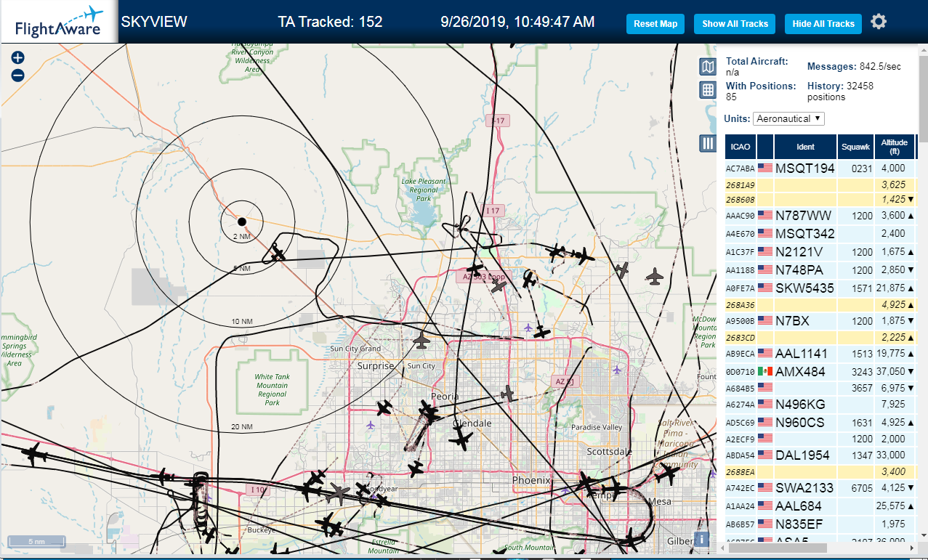Select the N748PA aircraft row
The width and height of the screenshot is (928, 560).
tap(821, 269)
